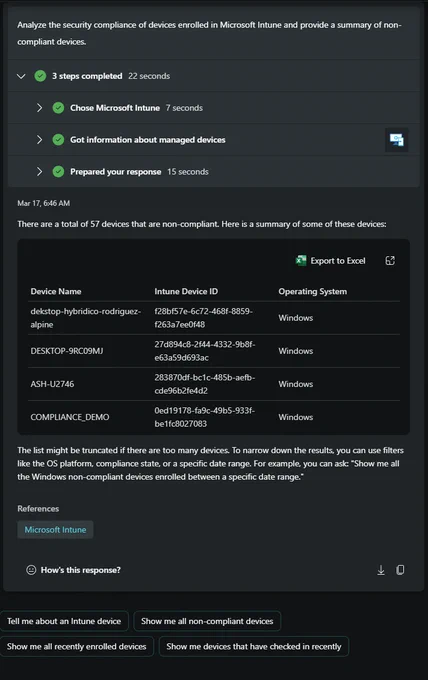Open the Microsoft Intune reference link
Screen dimensions: 428x680
55,530
